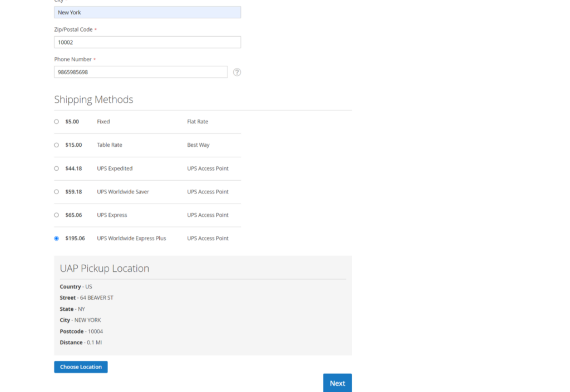Click the $44.18 price text
This screenshot has width=570, height=392.
point(73,168)
